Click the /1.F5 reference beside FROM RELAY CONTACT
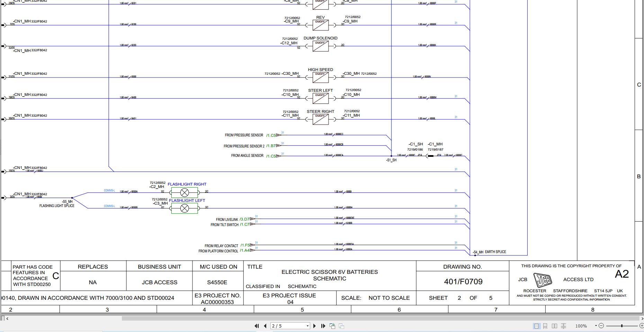 click(245, 245)
